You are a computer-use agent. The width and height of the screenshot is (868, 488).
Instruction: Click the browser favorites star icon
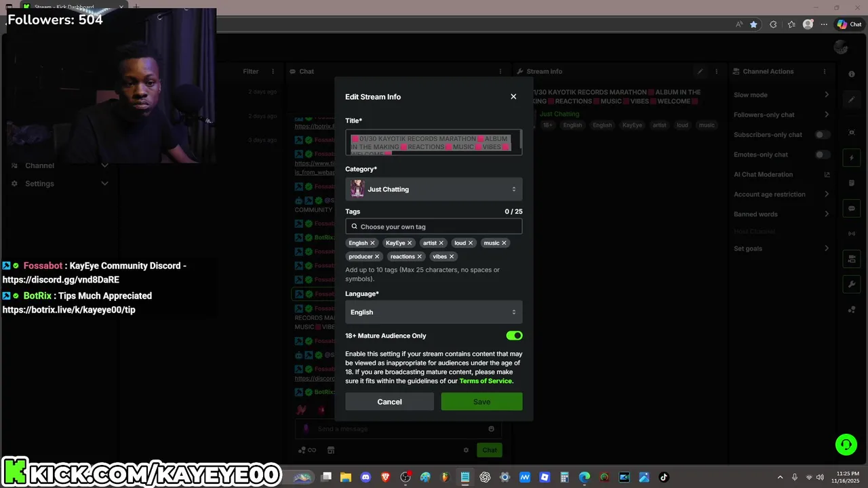(x=753, y=24)
